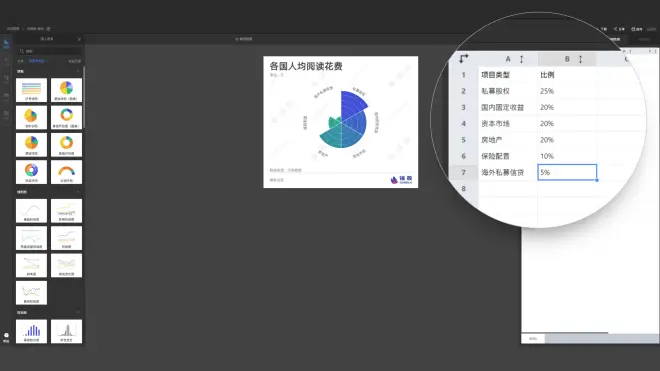Select the blue highlighted tab under search
This screenshot has width=660, height=371.
37,61
